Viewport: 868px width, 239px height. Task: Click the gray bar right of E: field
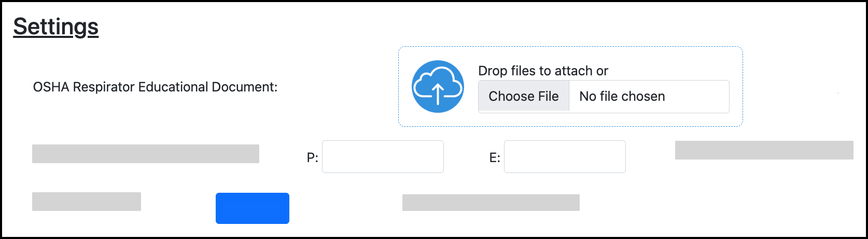pyautogui.click(x=764, y=150)
